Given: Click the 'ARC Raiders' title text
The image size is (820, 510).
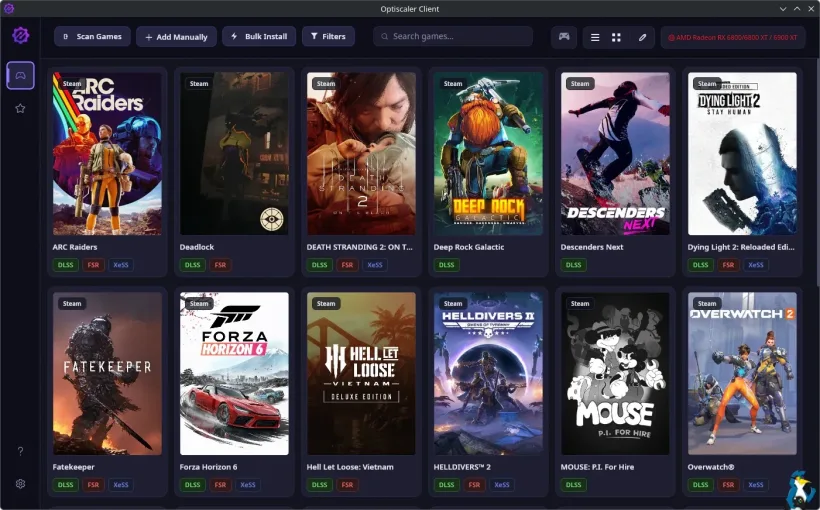Looking at the screenshot, I should (x=75, y=247).
